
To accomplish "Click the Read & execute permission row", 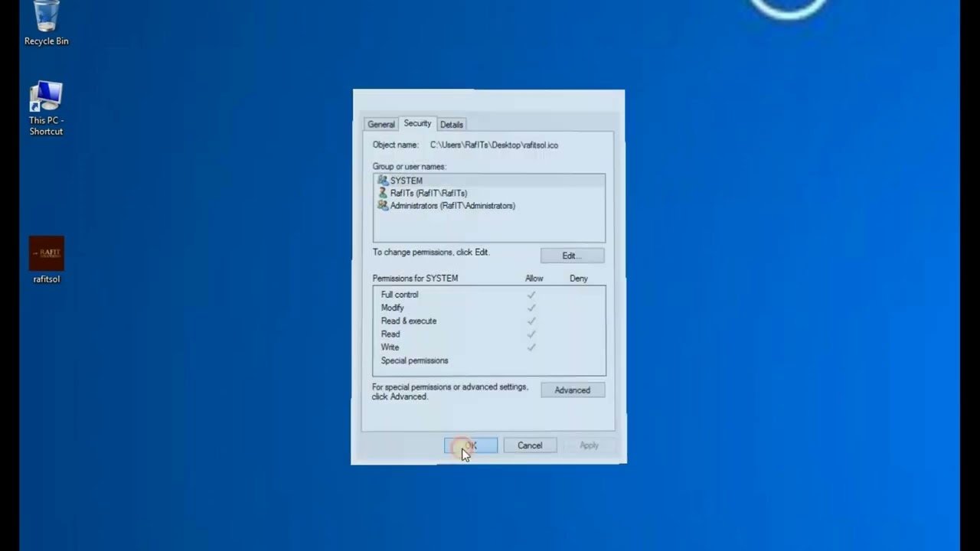I will click(x=488, y=321).
